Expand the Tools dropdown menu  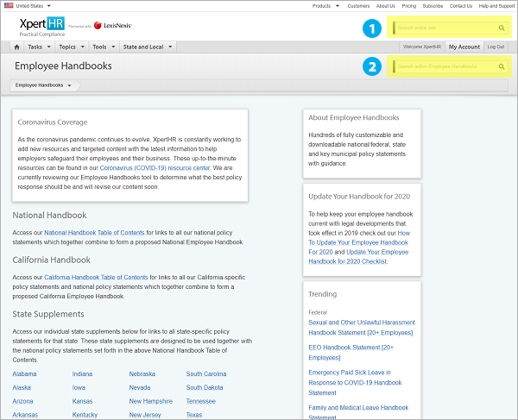point(104,47)
